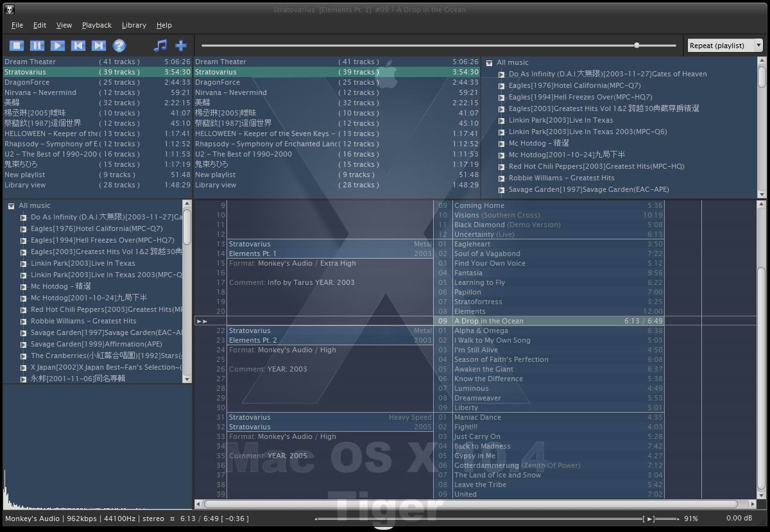This screenshot has width=770, height=532.
Task: Select the Fight!!! track
Action: coord(550,427)
